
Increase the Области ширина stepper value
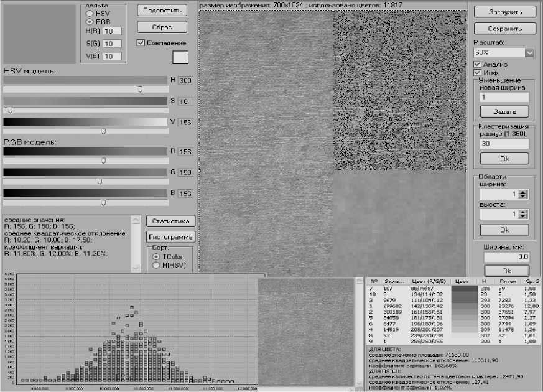coord(523,192)
